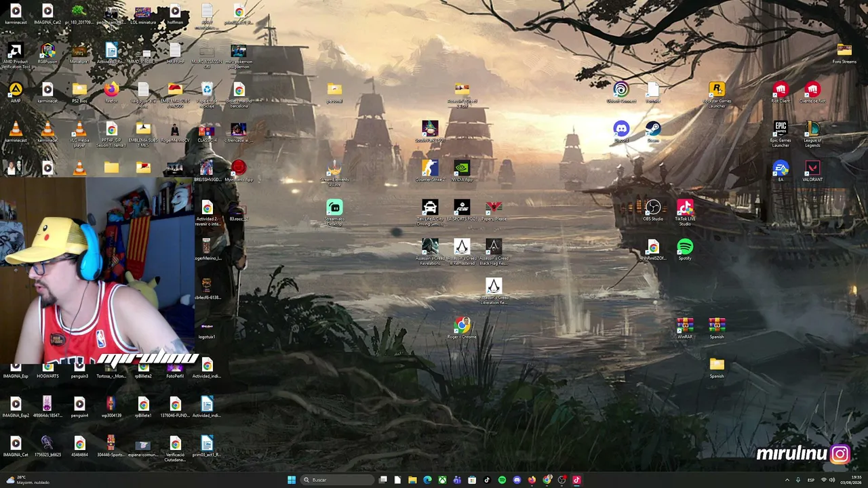Open the personal folder on desktop

point(334,92)
